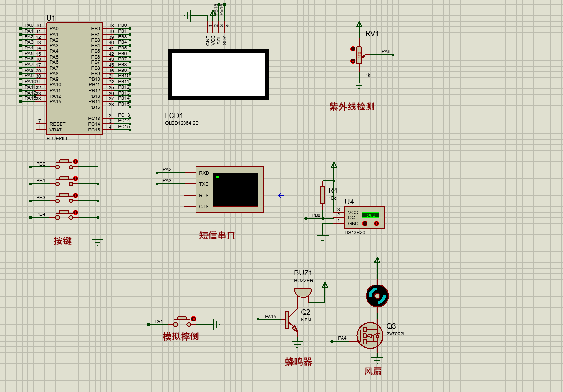Select the fan motor symbol above Q3

point(377,296)
